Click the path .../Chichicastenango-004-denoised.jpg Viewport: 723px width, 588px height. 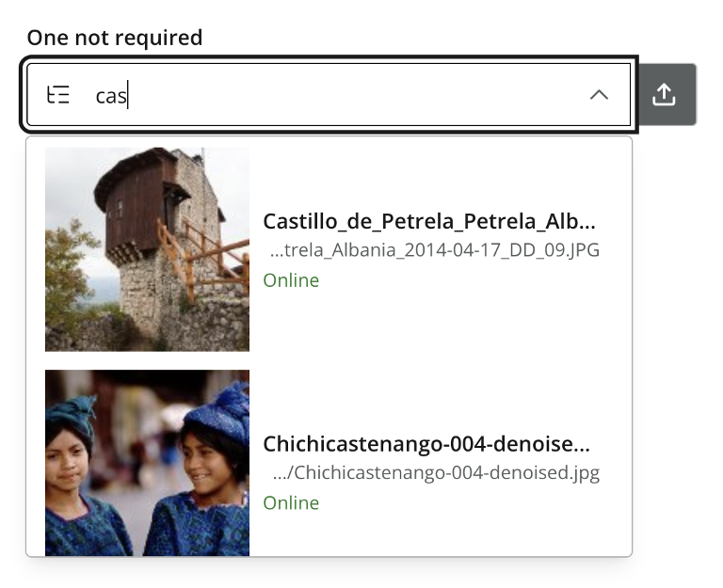[436, 473]
